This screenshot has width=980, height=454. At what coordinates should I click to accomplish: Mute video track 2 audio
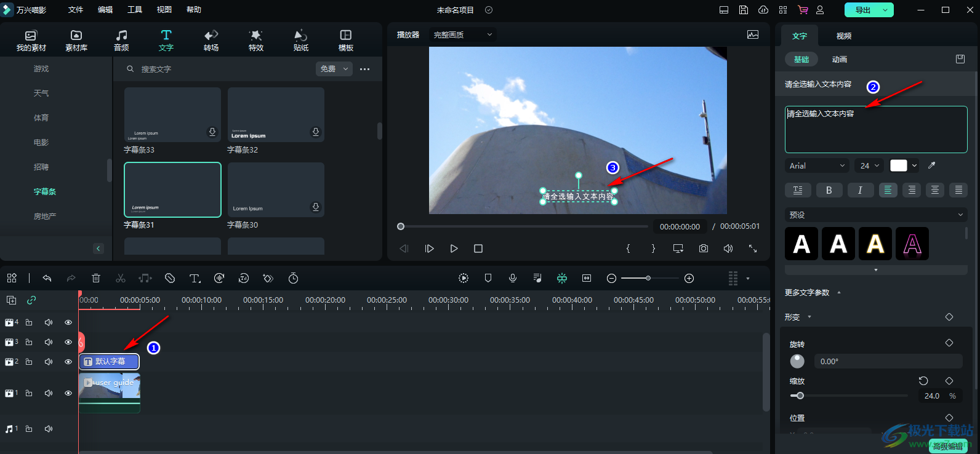click(x=49, y=362)
